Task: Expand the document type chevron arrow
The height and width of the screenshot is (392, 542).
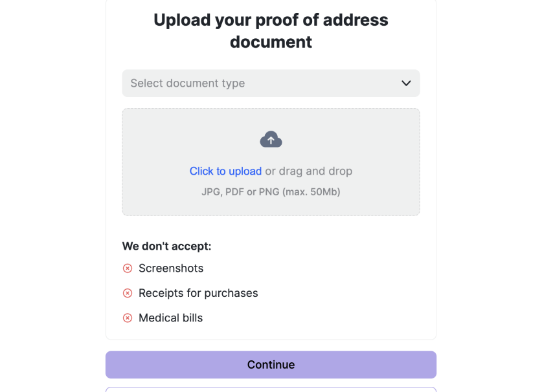Action: [x=406, y=83]
